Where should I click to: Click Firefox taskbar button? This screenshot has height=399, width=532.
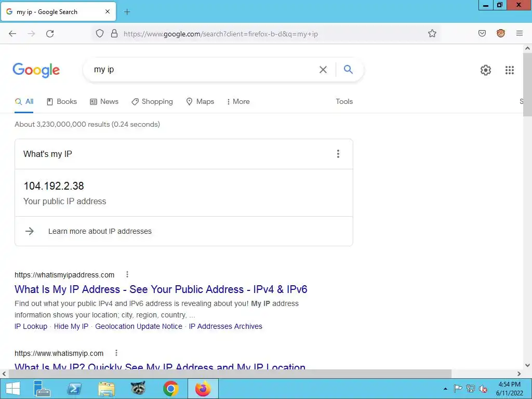[203, 389]
